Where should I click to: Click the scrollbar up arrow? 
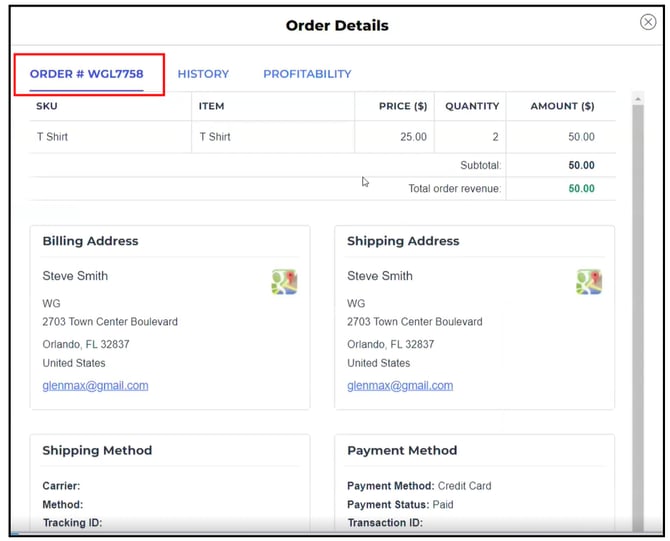(638, 98)
